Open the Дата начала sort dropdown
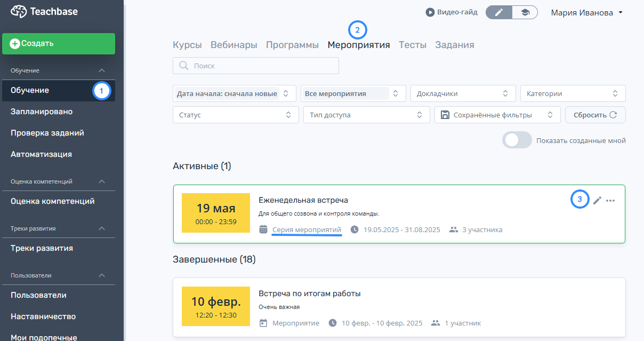 235,93
